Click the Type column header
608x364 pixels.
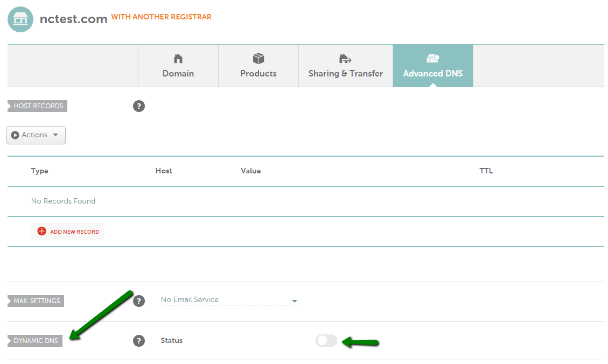[39, 171]
